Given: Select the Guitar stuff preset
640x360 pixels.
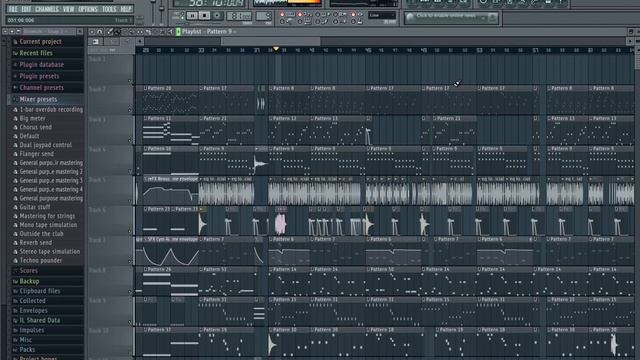Looking at the screenshot, I should 35,207.
